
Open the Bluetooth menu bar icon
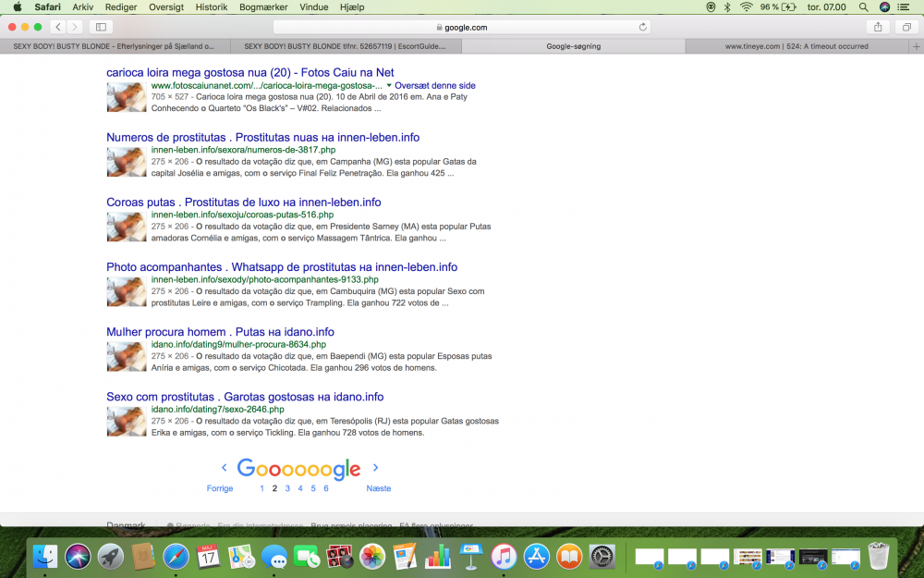tap(727, 7)
